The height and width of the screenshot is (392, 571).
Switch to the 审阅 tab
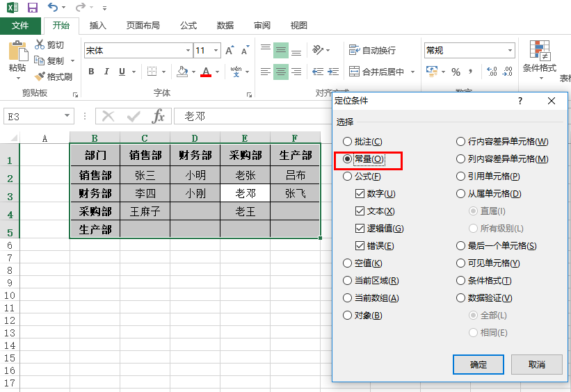[x=262, y=26]
